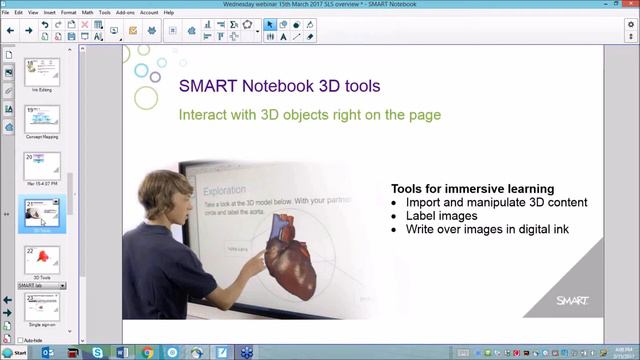
Task: Open Skype from the taskbar
Action: coord(98,353)
